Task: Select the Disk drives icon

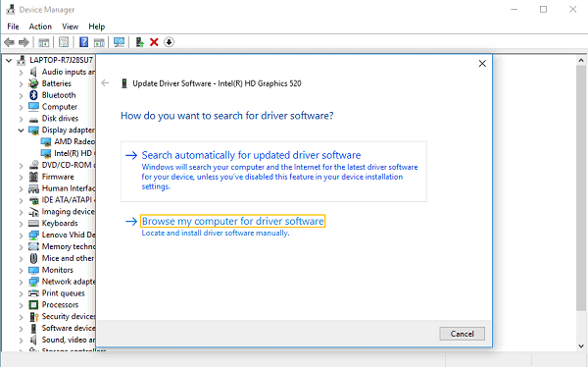Action: (x=33, y=120)
